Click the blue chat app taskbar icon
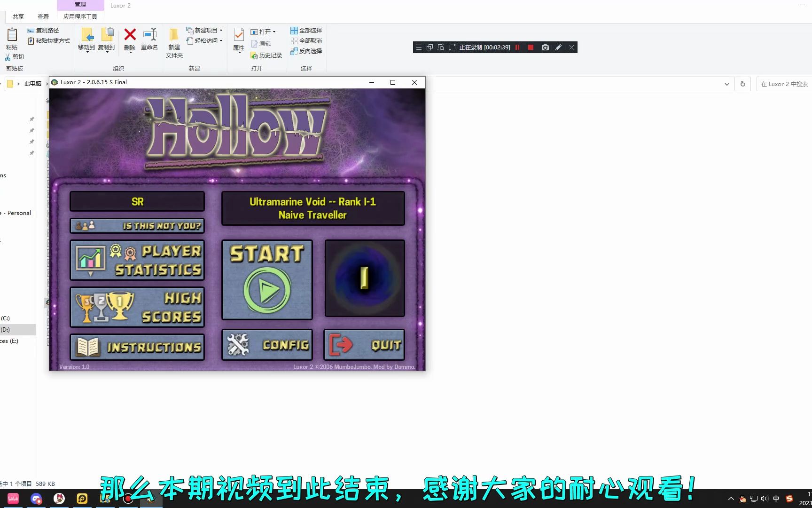 click(36, 499)
